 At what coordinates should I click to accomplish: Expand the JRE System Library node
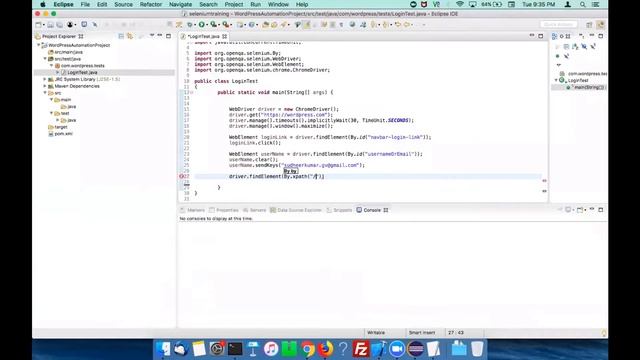[45, 79]
